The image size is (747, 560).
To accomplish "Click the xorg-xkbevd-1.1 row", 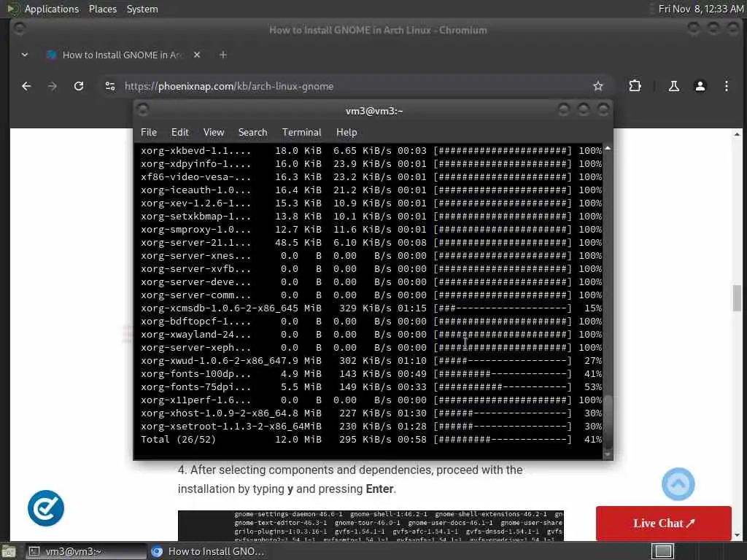I will pos(371,150).
